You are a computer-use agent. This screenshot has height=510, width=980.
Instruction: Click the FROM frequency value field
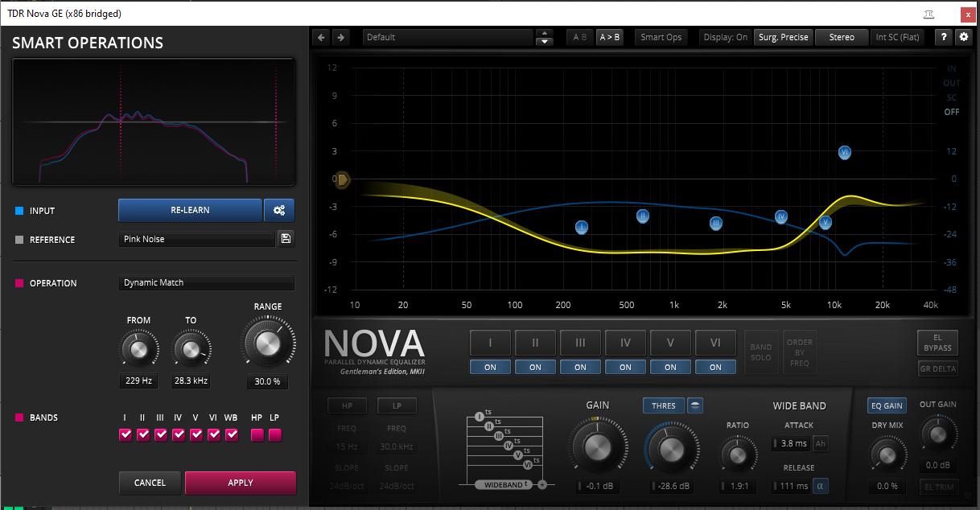click(138, 380)
